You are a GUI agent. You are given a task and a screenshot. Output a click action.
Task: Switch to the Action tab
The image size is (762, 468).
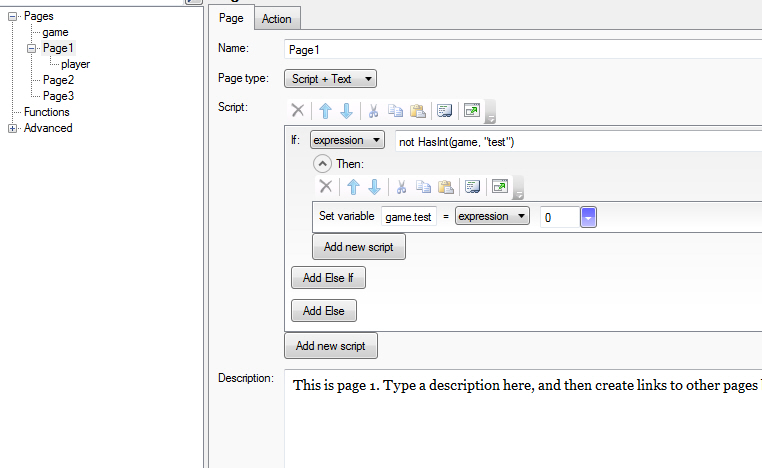coord(277,19)
